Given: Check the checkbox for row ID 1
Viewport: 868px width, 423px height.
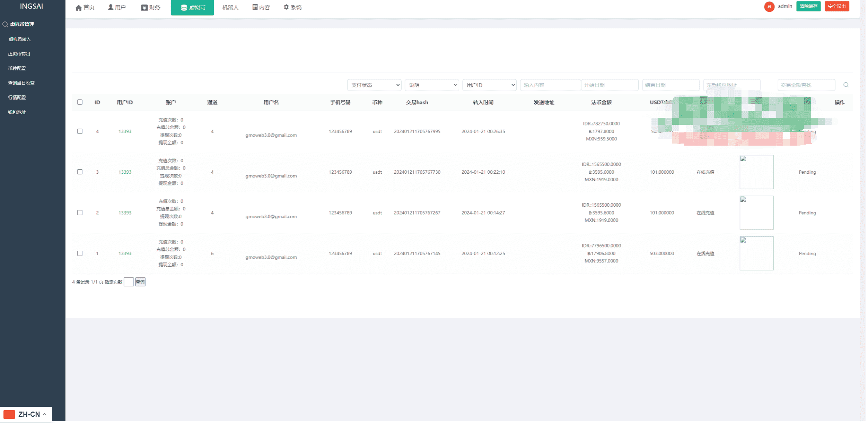Looking at the screenshot, I should [x=80, y=253].
